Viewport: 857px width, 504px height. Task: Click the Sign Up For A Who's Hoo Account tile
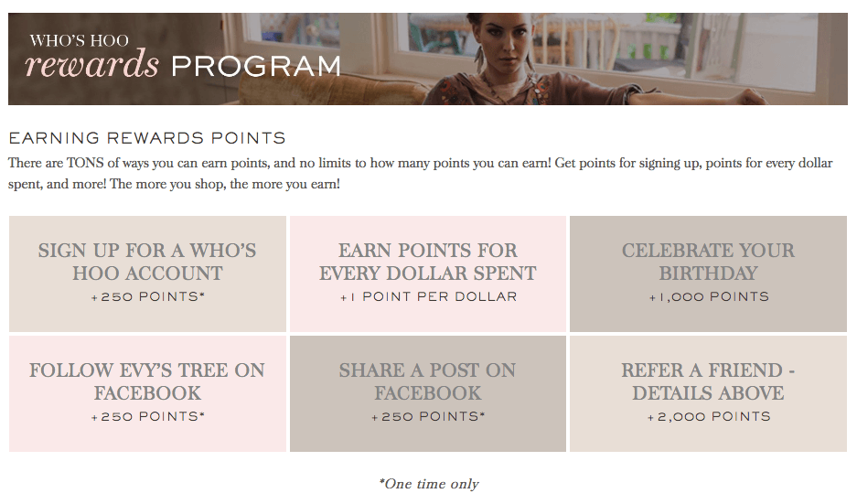click(147, 273)
